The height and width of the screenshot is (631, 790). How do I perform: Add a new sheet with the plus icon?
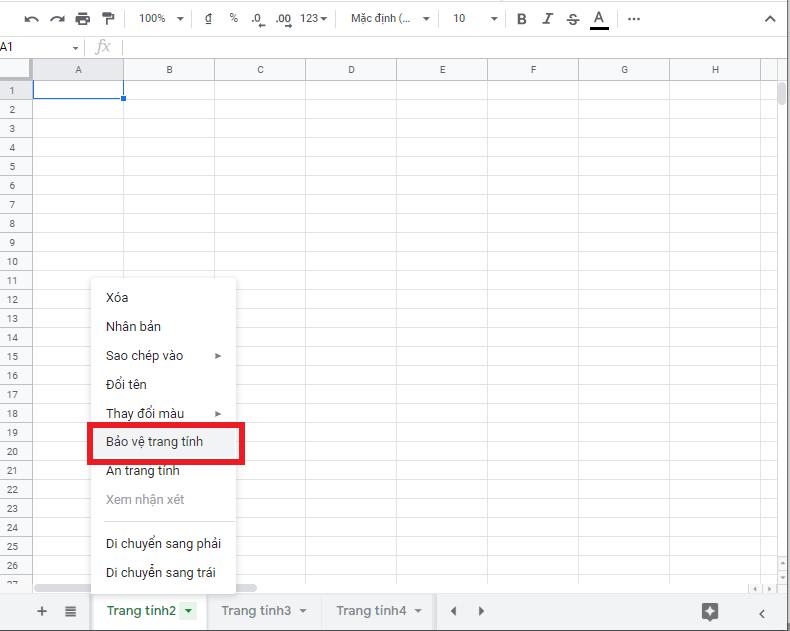[x=42, y=611]
